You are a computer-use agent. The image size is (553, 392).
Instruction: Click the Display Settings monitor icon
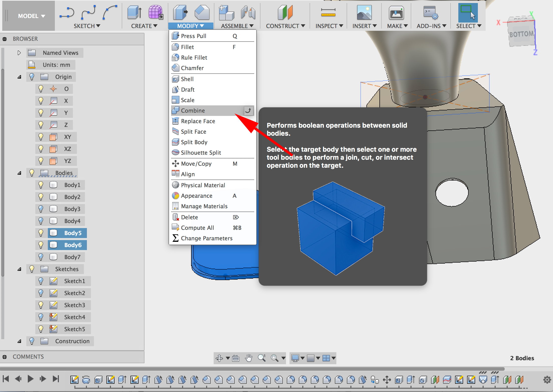pos(295,358)
